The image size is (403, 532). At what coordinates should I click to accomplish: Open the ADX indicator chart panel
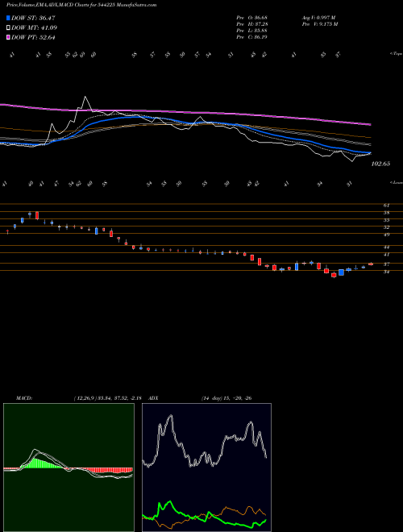(x=206, y=468)
